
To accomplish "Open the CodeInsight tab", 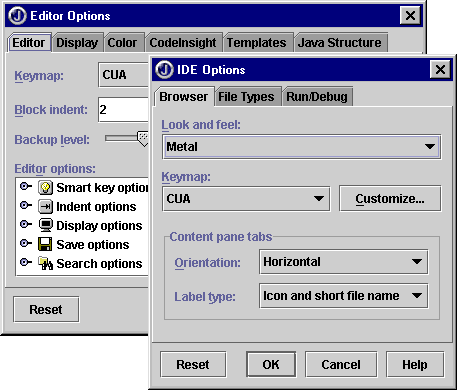I will (183, 43).
